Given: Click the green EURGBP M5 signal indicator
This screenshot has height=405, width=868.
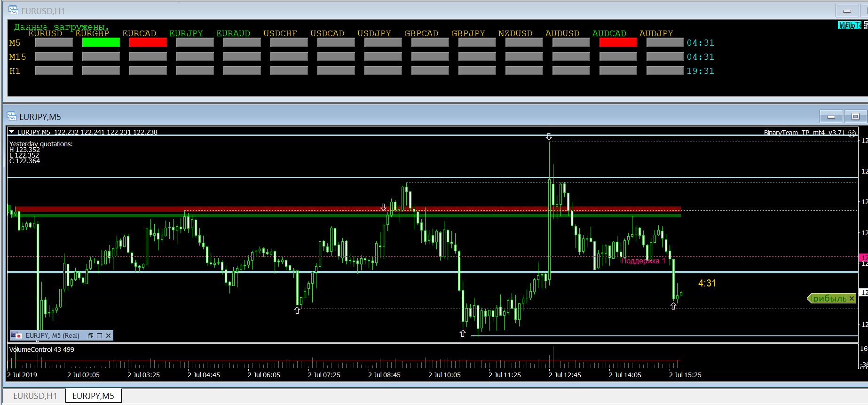Looking at the screenshot, I should [101, 42].
